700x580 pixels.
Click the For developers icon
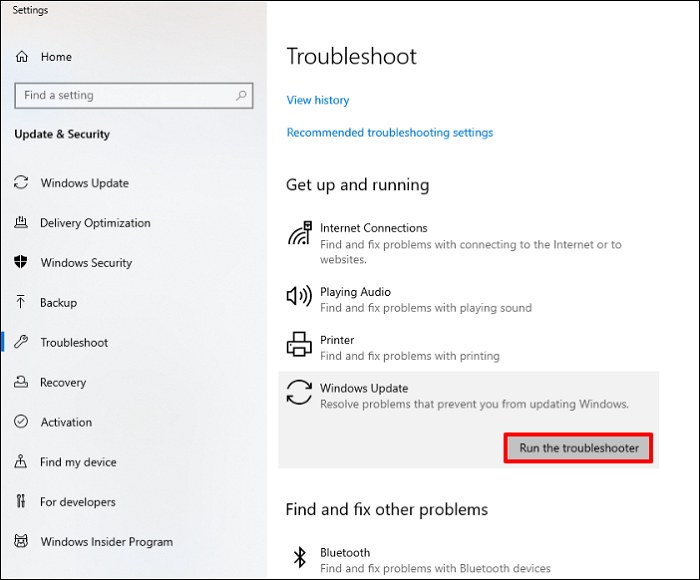click(x=21, y=502)
